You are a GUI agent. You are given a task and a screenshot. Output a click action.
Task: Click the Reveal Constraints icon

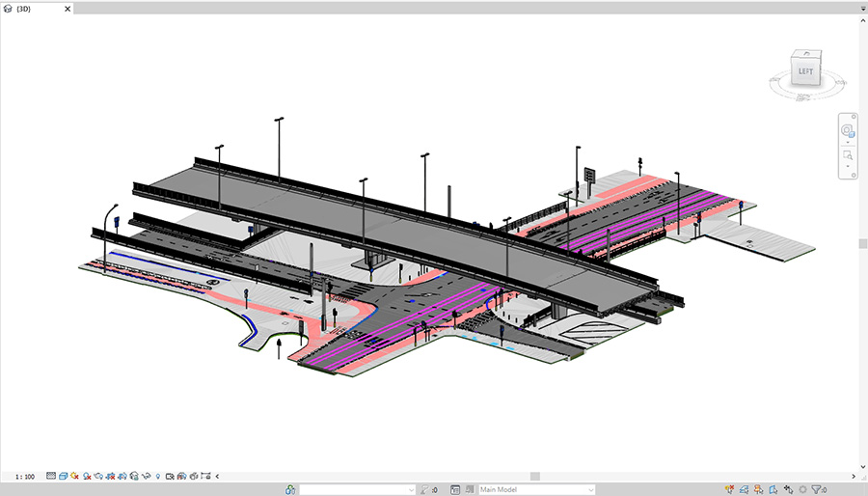point(205,476)
